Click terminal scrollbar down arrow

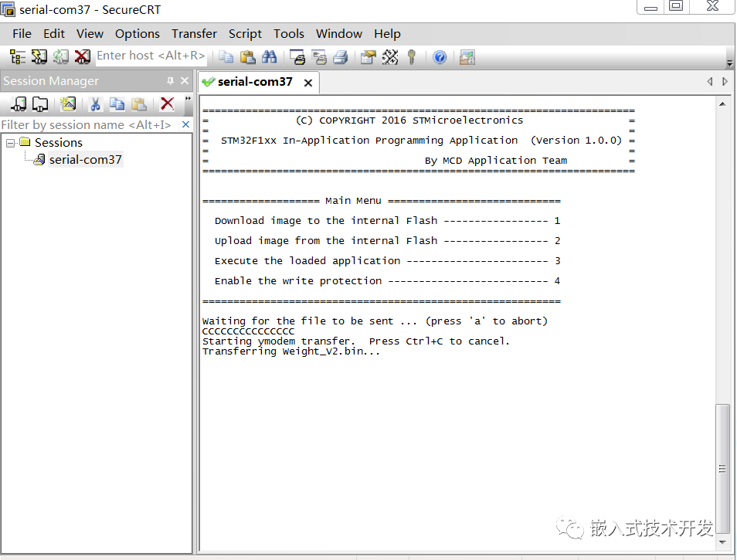(x=722, y=542)
